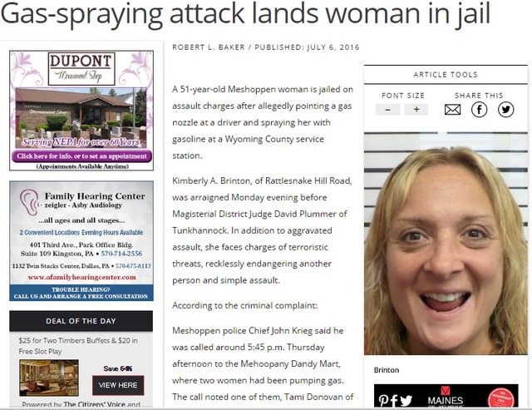Share this article on Twitter
This screenshot has width=532, height=410.
point(505,110)
